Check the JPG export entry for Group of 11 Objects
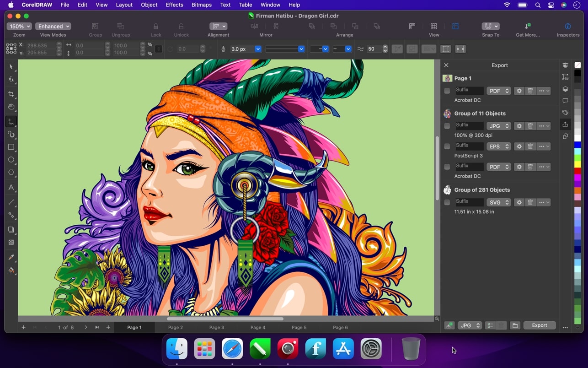This screenshot has width=588, height=368. (x=447, y=125)
